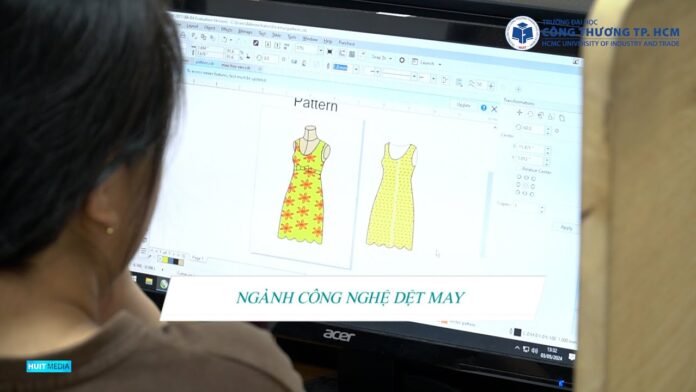The width and height of the screenshot is (696, 392).
Task: Select the top-right anchor point radio
Action: tap(533, 178)
